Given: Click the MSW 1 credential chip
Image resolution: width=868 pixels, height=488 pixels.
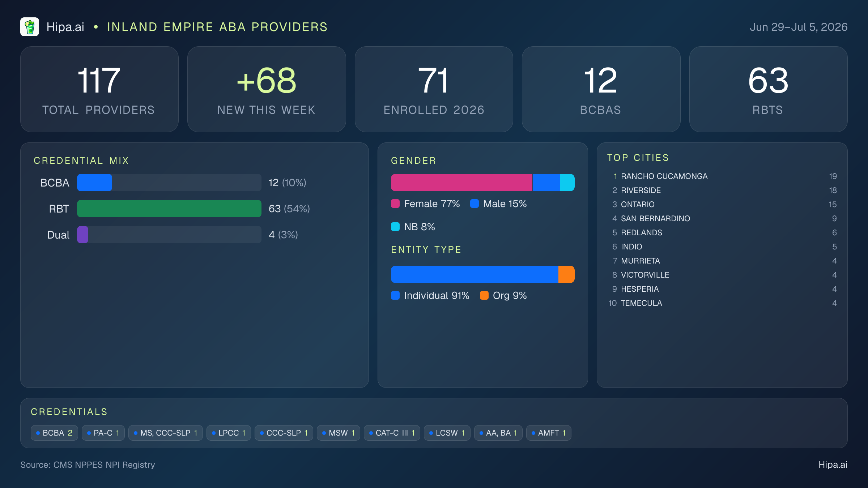Looking at the screenshot, I should [x=339, y=433].
